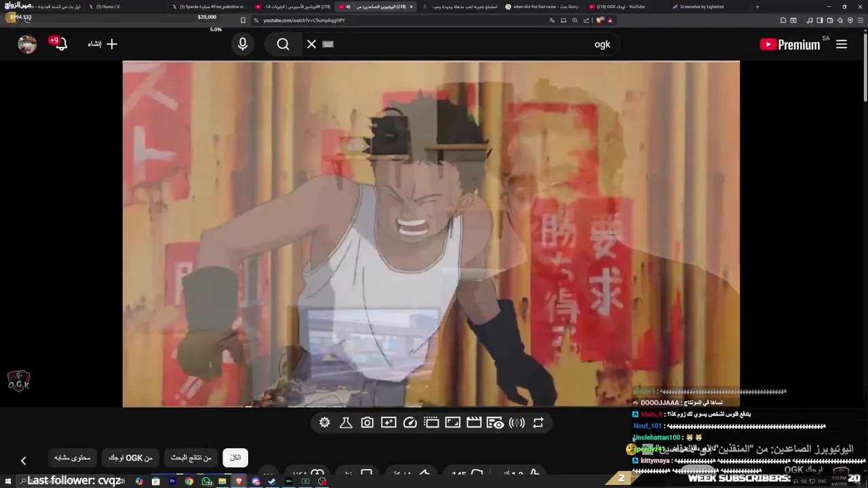
Task: Open Steam from the taskbar
Action: click(x=272, y=481)
